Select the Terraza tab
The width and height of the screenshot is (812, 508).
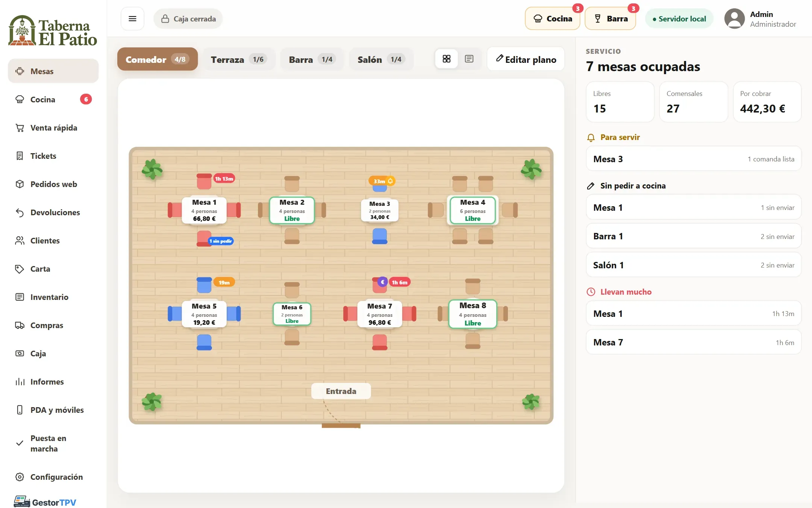239,59
